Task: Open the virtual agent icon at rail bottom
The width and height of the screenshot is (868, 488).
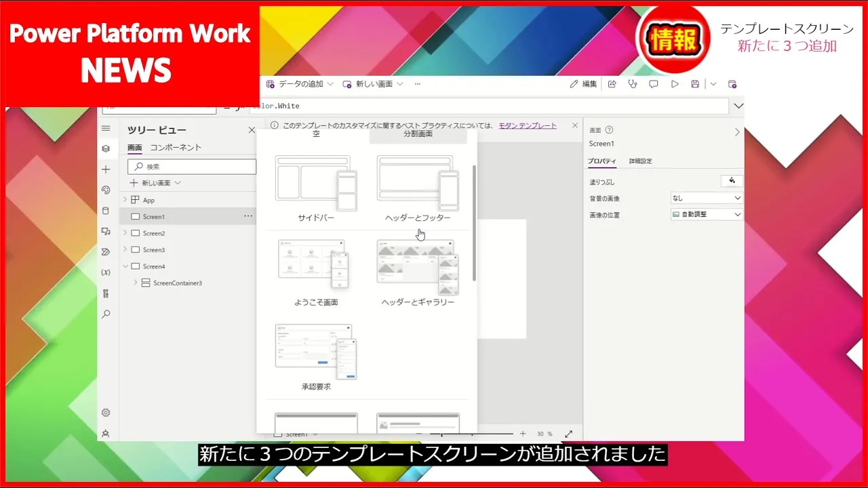Action: point(106,433)
